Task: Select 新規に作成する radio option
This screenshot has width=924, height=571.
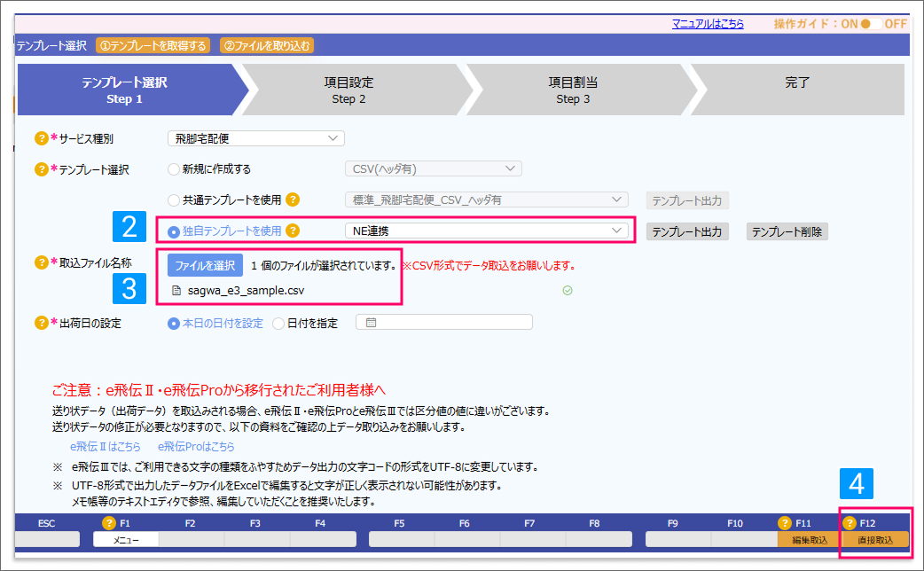Action: click(x=174, y=168)
